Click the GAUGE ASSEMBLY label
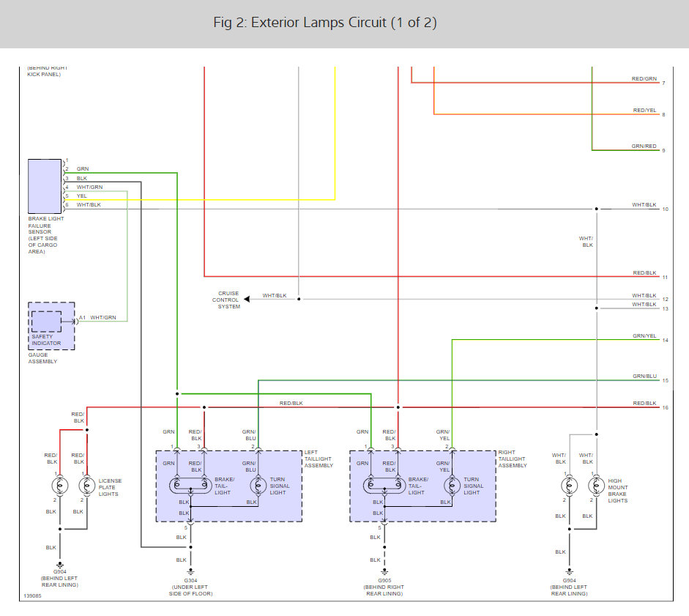This screenshot has width=689, height=616. tap(42, 358)
